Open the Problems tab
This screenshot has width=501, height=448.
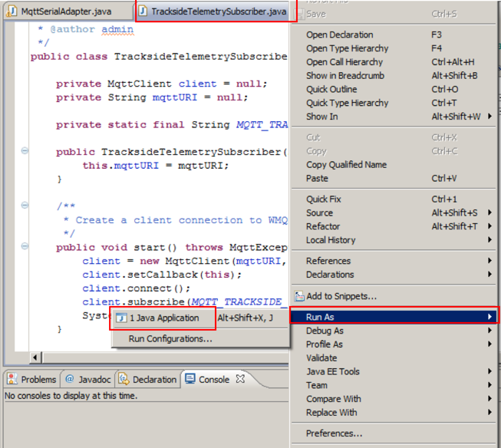tap(32, 379)
